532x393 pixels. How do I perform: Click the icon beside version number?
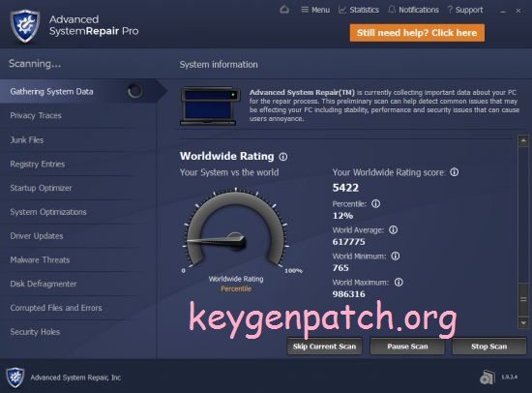(x=488, y=378)
